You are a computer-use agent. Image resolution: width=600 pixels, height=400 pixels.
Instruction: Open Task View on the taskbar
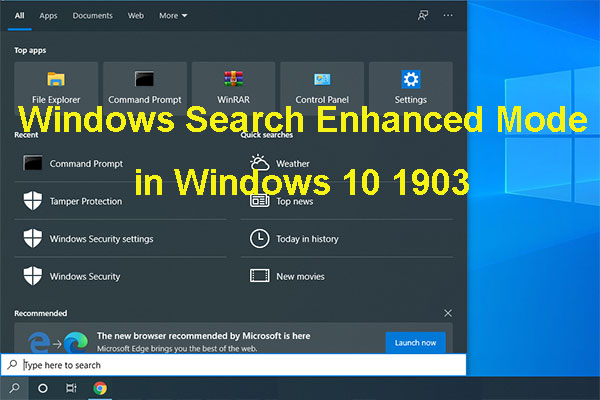tap(71, 388)
